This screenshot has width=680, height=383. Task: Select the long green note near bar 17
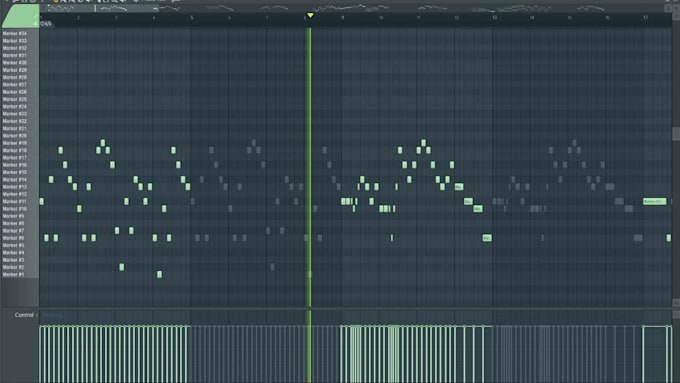[x=654, y=201]
